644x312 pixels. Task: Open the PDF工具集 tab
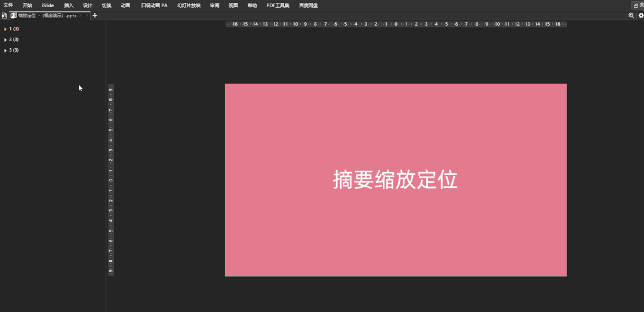[278, 5]
